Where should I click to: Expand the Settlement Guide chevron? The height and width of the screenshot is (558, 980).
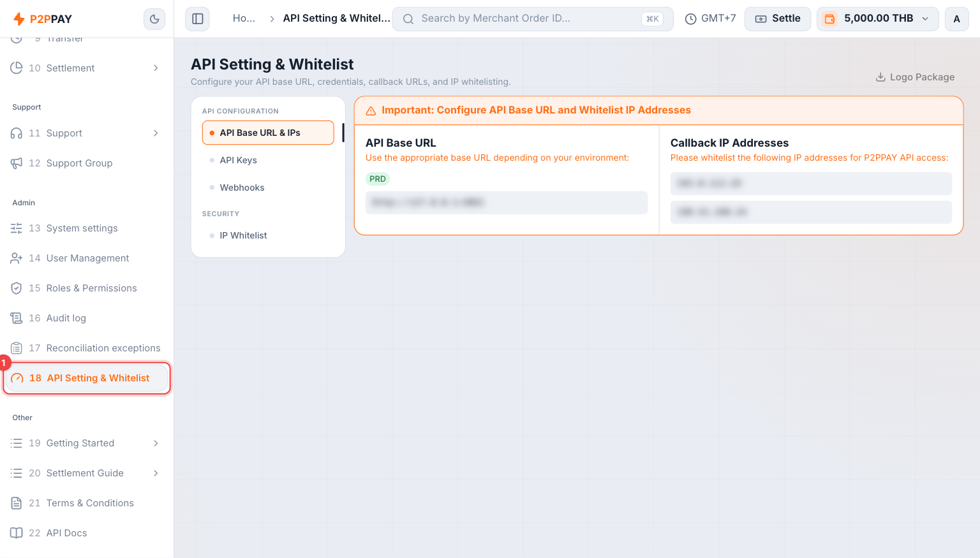(x=156, y=473)
